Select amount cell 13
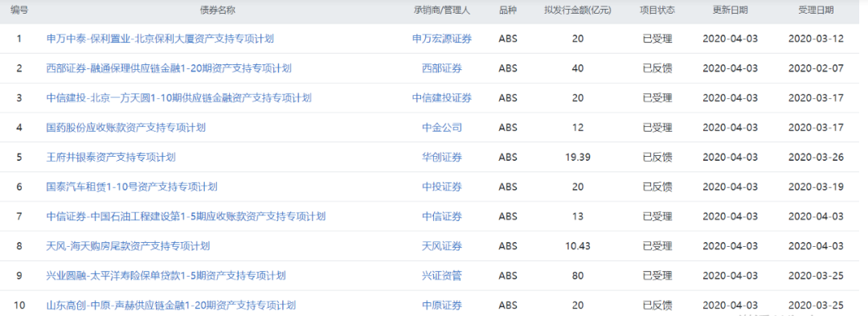 [x=578, y=216]
